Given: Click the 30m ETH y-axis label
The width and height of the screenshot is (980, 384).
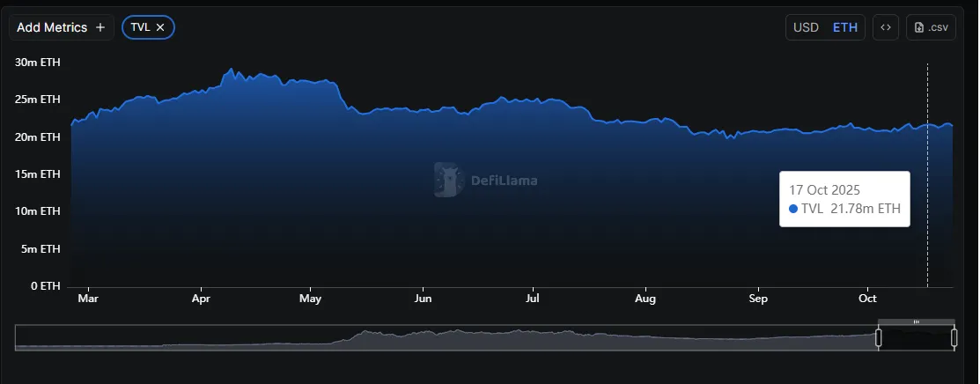Looking at the screenshot, I should click(37, 63).
